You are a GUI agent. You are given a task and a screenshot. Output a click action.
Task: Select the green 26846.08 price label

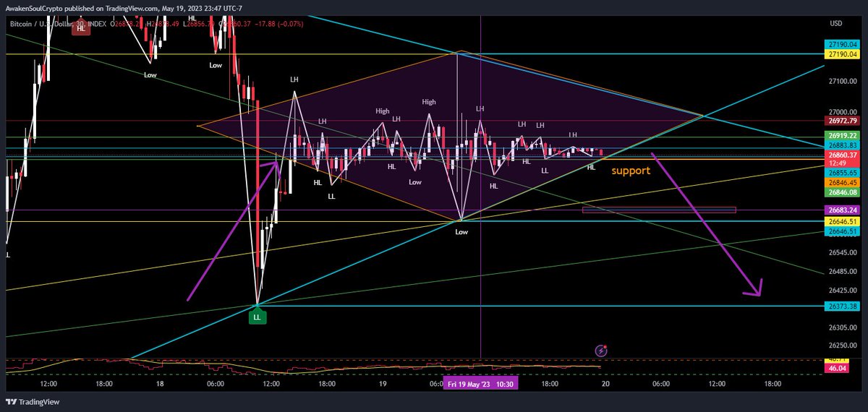842,193
